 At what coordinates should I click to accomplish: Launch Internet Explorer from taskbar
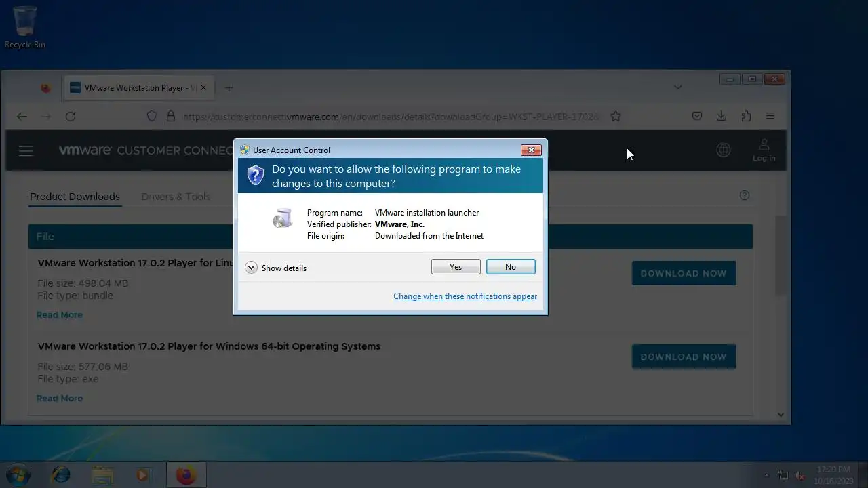coord(61,475)
